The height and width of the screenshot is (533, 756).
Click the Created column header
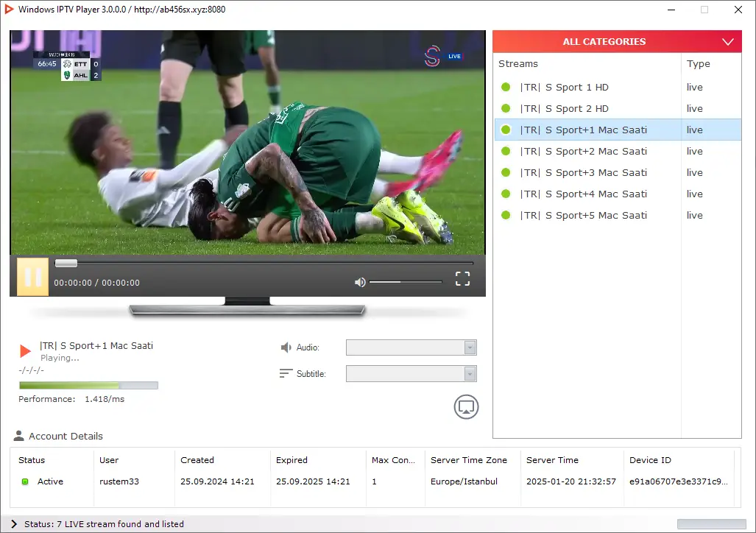(x=197, y=460)
